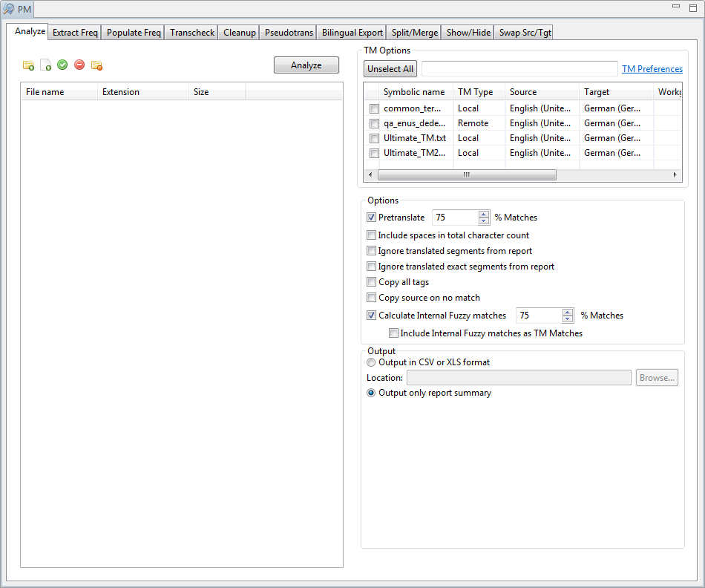
Task: Check Ignore translated segments from report
Action: 372,251
